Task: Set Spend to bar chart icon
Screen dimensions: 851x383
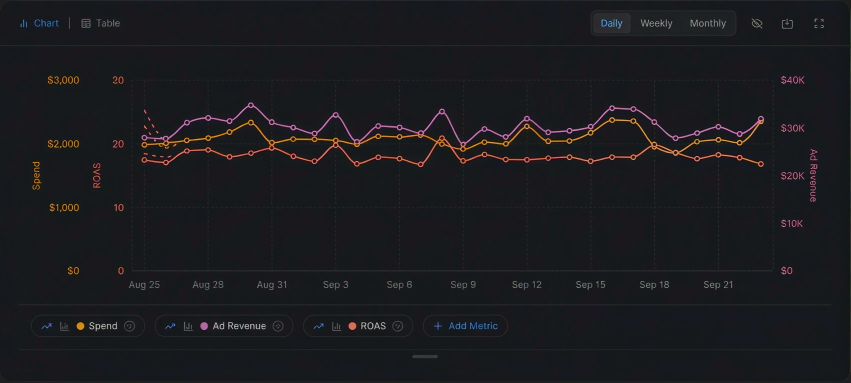Action: point(64,326)
